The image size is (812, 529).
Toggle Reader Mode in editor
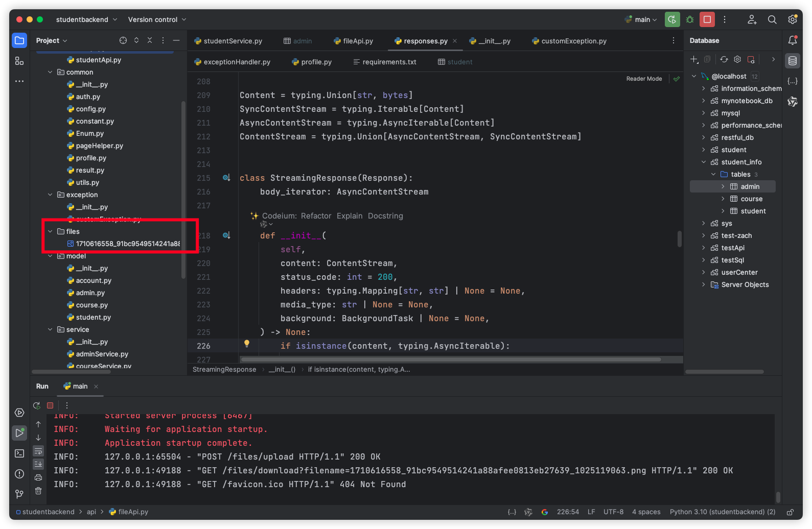pos(644,79)
